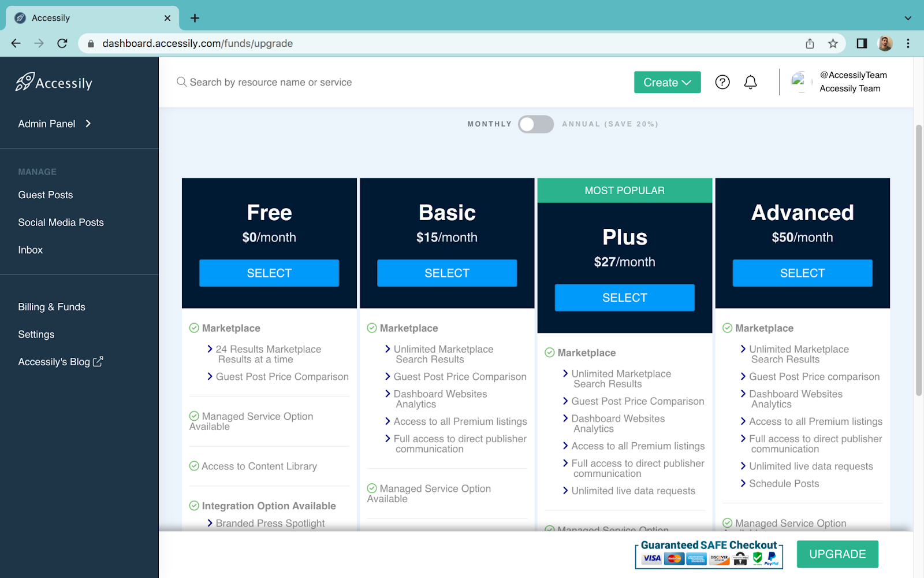This screenshot has height=578, width=924.
Task: Click the search magnifier icon
Action: [x=181, y=82]
